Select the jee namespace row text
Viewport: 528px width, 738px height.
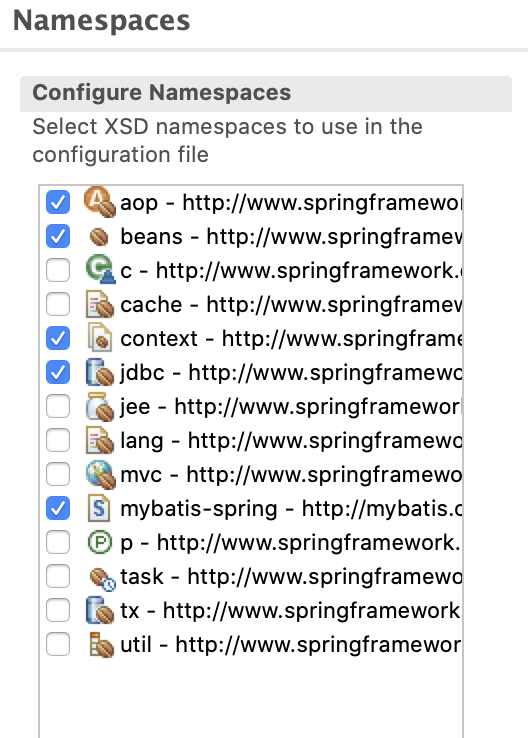coord(290,407)
